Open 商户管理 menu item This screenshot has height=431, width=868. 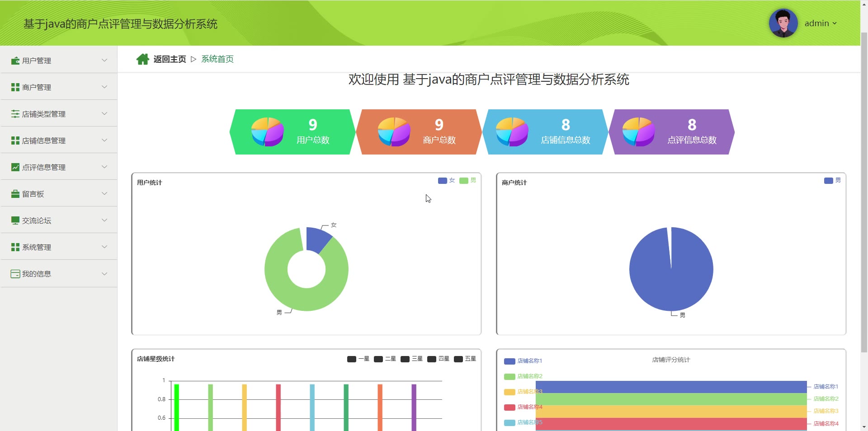59,87
